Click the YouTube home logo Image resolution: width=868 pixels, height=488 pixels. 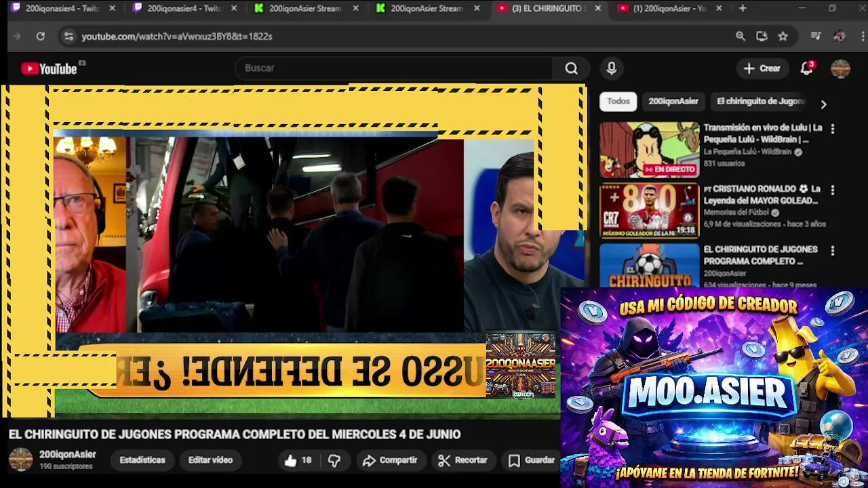click(x=49, y=68)
